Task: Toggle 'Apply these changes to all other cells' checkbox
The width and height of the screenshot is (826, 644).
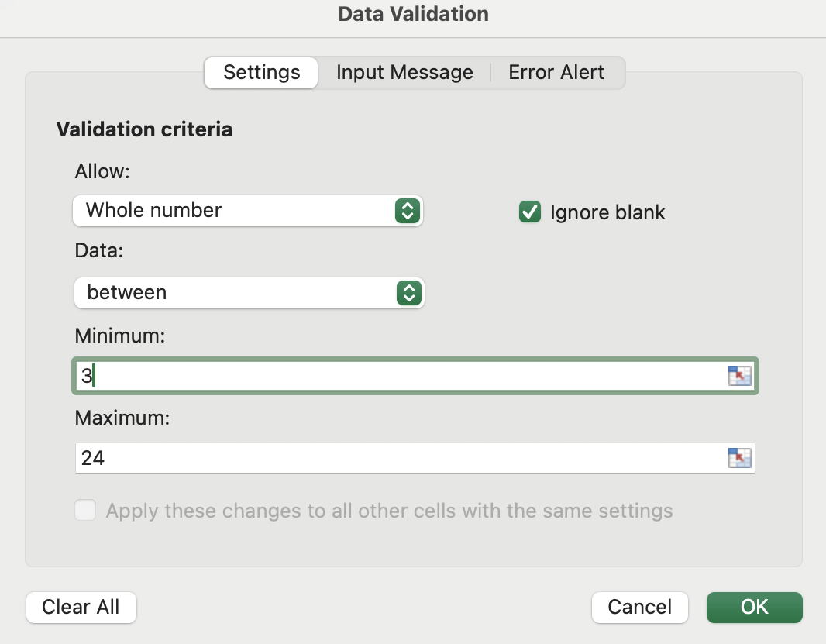Action: click(85, 510)
